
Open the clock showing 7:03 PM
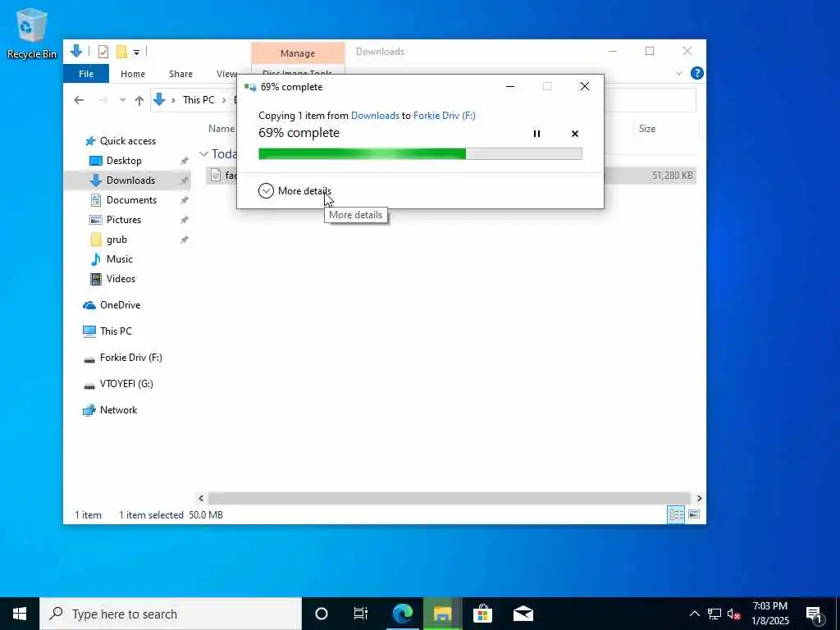point(770,614)
